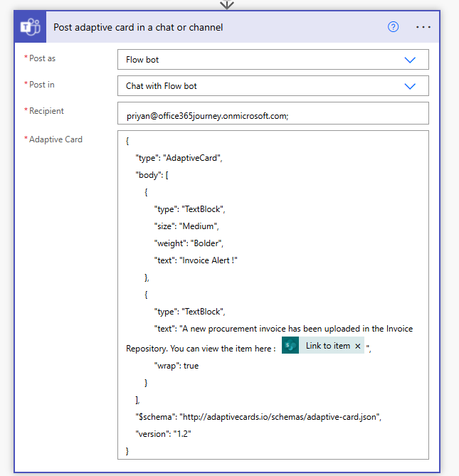The width and height of the screenshot is (459, 476).
Task: Click the Microsoft Teams connector icon
Action: [30, 27]
